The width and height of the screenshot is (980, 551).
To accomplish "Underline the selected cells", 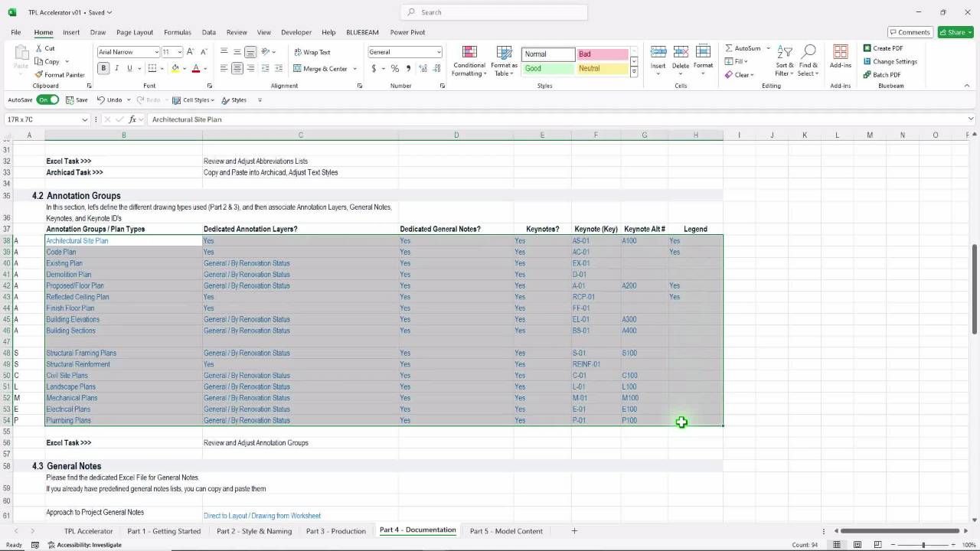I will coord(129,69).
